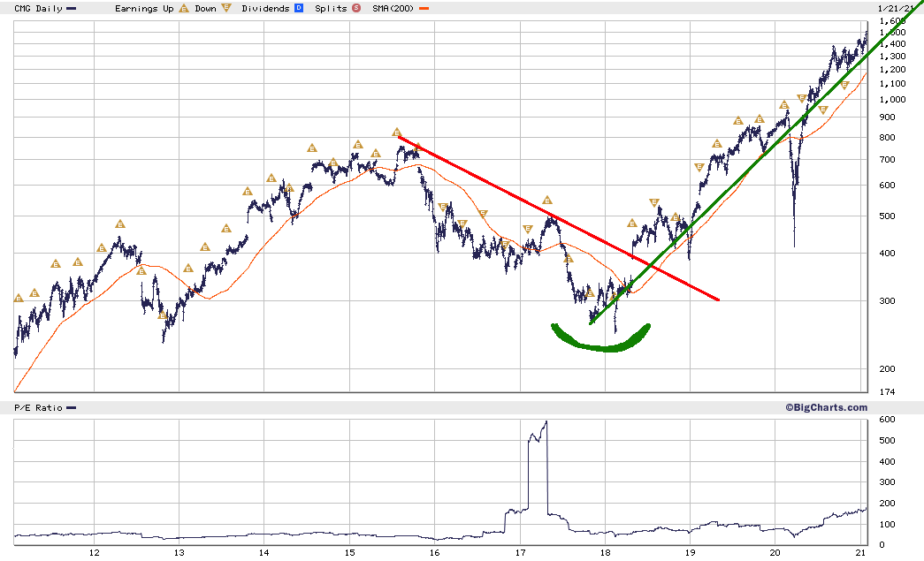Image resolution: width=924 pixels, height=561 pixels.
Task: Click the 'Earnings Up' legend text
Action: point(144,8)
